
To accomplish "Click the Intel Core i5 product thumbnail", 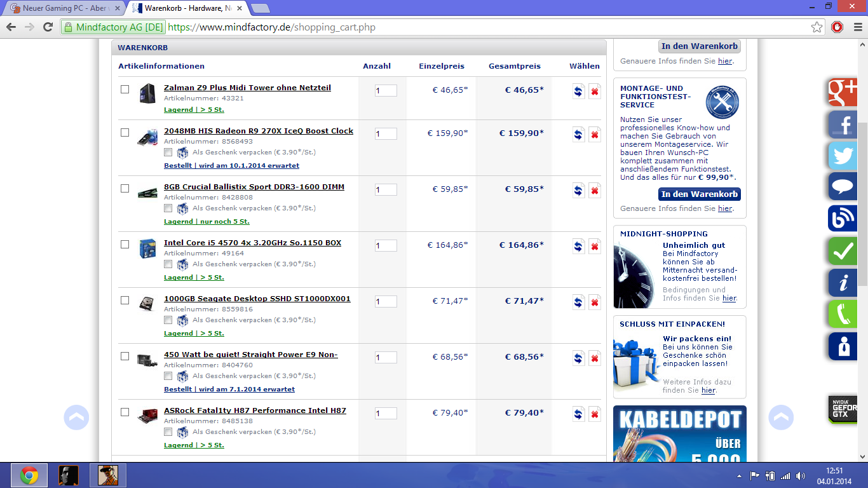I will pos(147,248).
